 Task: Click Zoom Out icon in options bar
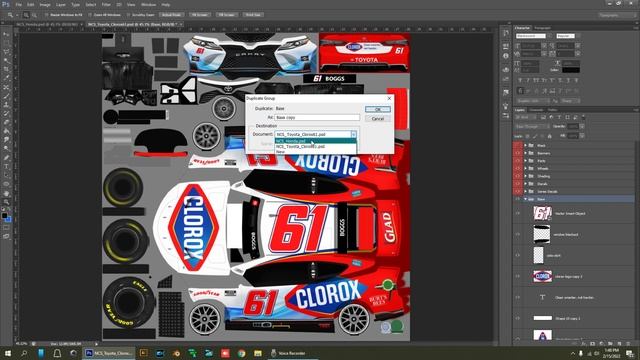(34, 15)
